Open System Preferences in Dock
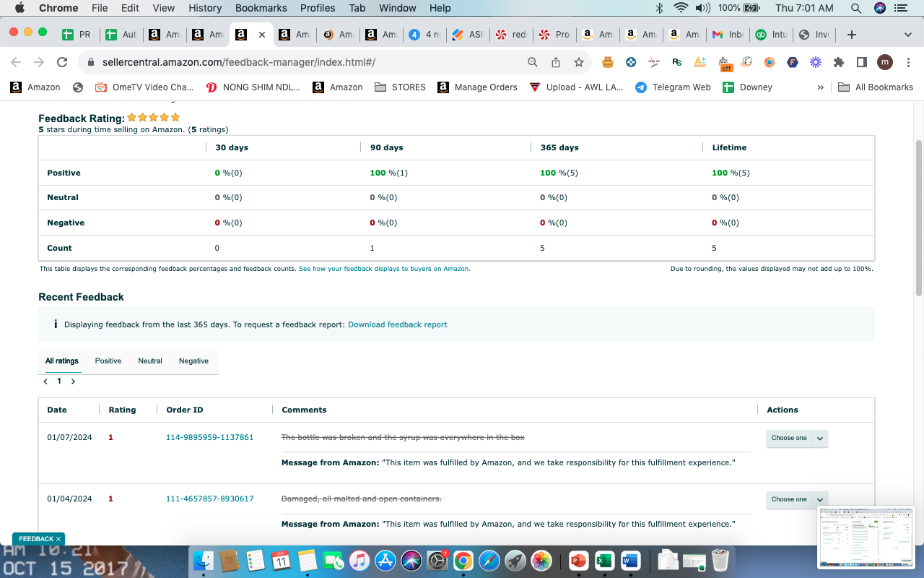This screenshot has width=924, height=578. pos(437,560)
